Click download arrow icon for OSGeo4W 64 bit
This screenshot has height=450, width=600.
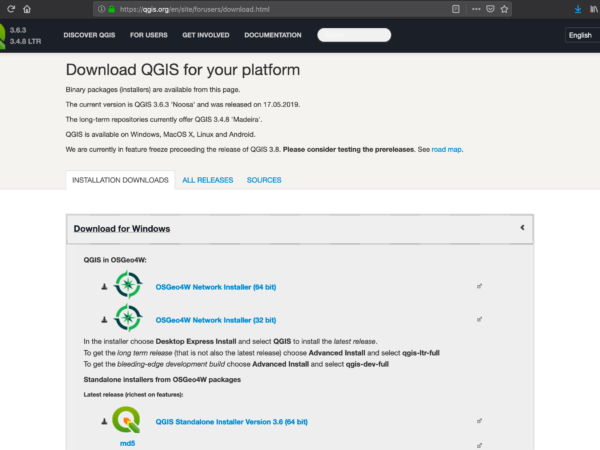(x=104, y=287)
